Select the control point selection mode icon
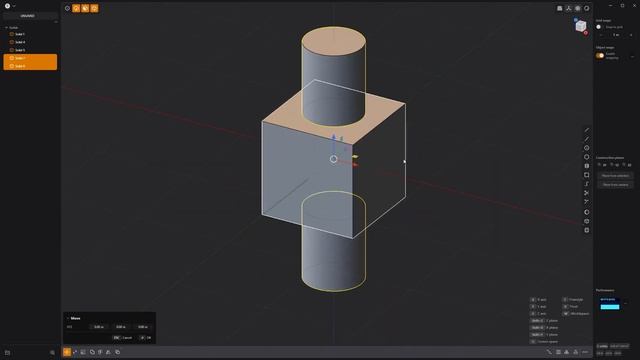Image resolution: width=640 pixels, height=360 pixels. pyautogui.click(x=67, y=8)
